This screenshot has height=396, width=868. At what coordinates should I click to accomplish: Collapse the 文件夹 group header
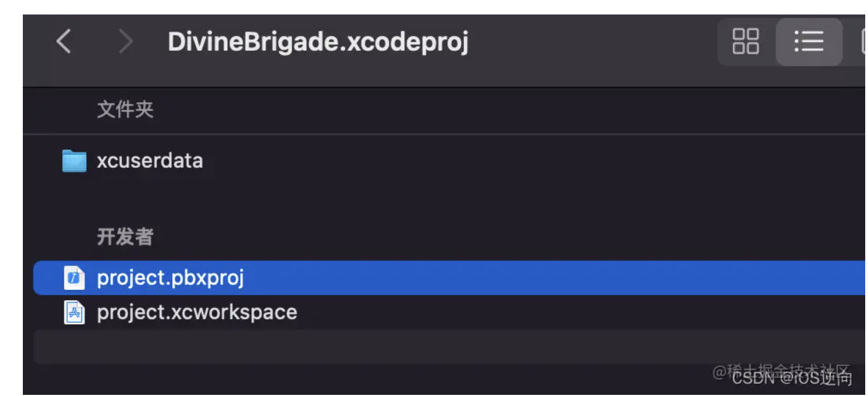(x=125, y=110)
